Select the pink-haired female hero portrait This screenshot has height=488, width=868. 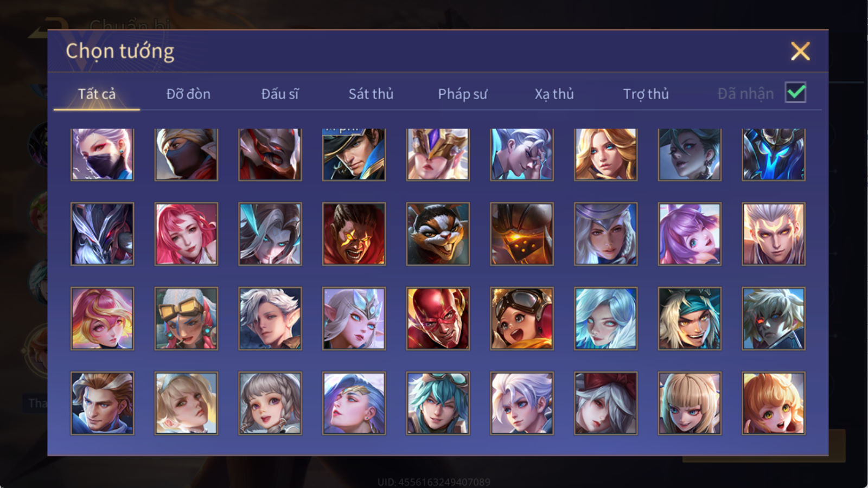pos(186,234)
